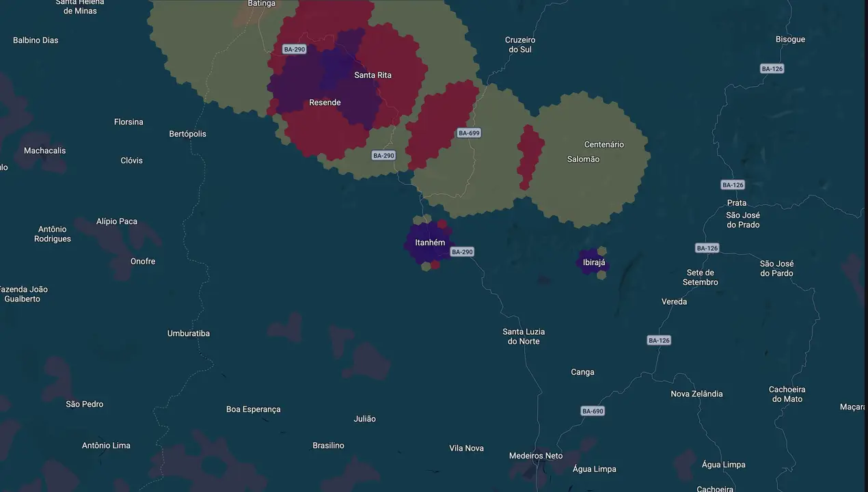Click the Alípio Paca label
The image size is (868, 492).
[x=117, y=221]
